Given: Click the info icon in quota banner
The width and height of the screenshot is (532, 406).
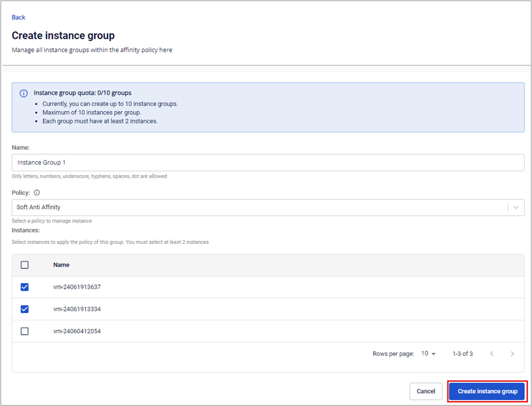Looking at the screenshot, I should 24,93.
